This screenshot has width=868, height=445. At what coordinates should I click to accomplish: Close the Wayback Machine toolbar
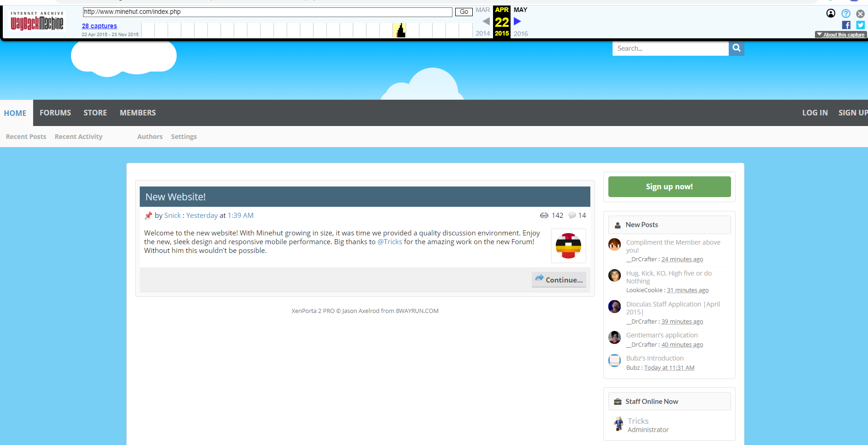coord(861,13)
